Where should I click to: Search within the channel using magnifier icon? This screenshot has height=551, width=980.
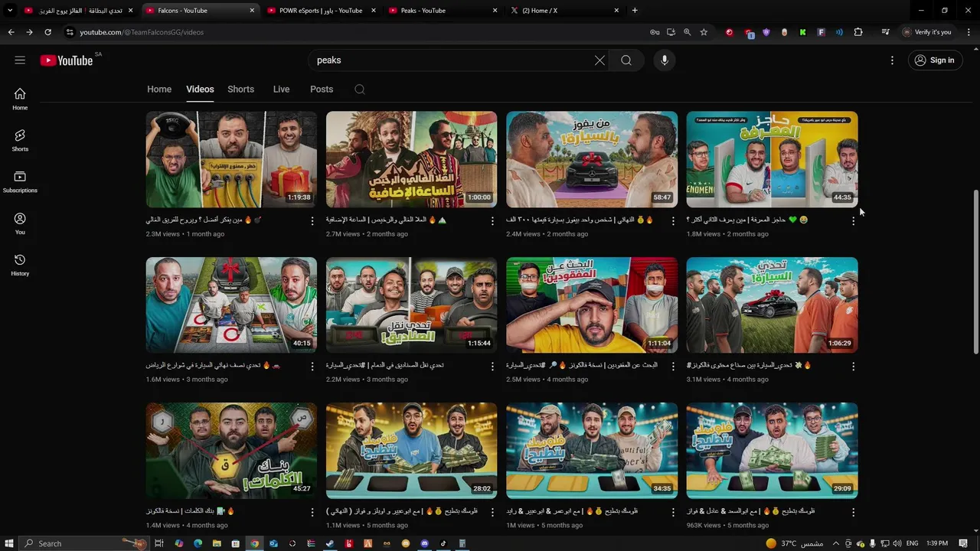(x=360, y=90)
